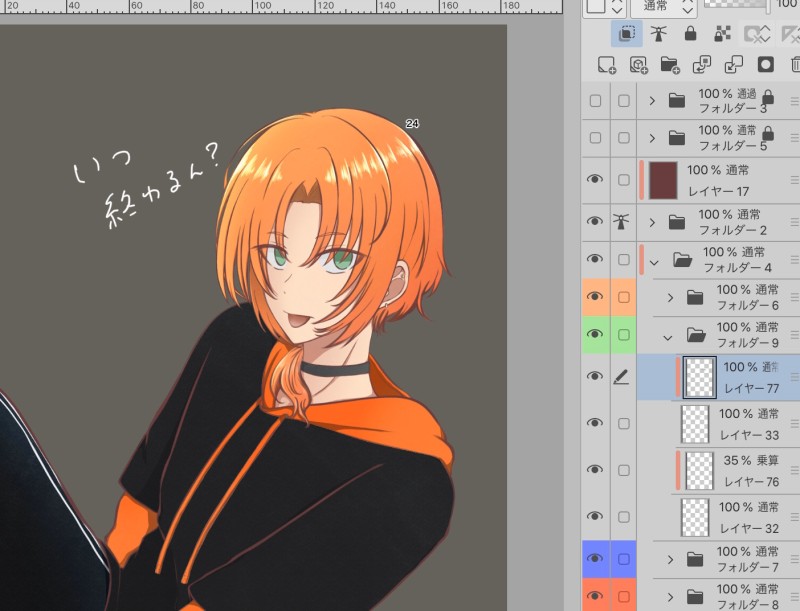Click レイヤー 33 layer thumbnail
The height and width of the screenshot is (611, 800).
click(x=695, y=424)
